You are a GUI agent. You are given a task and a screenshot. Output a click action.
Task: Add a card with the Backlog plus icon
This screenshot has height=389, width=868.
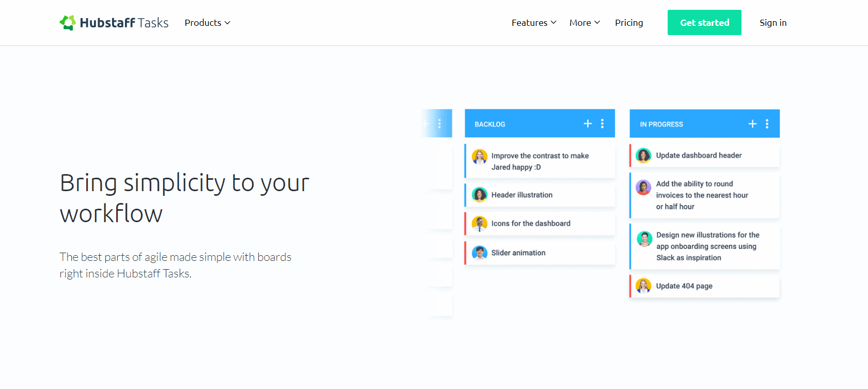pos(588,123)
